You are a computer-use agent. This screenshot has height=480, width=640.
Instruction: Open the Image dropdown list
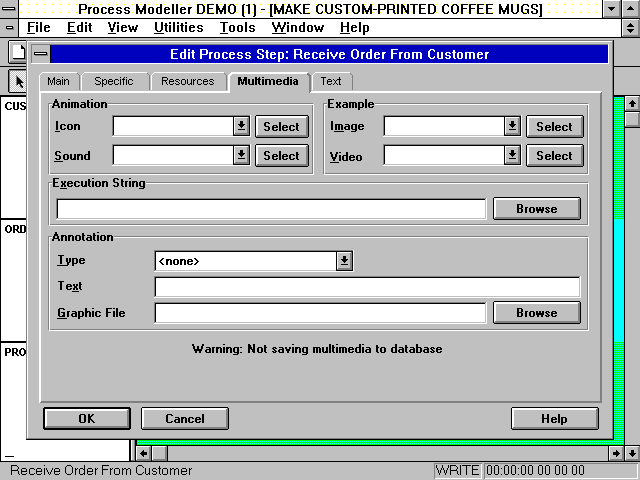(512, 126)
